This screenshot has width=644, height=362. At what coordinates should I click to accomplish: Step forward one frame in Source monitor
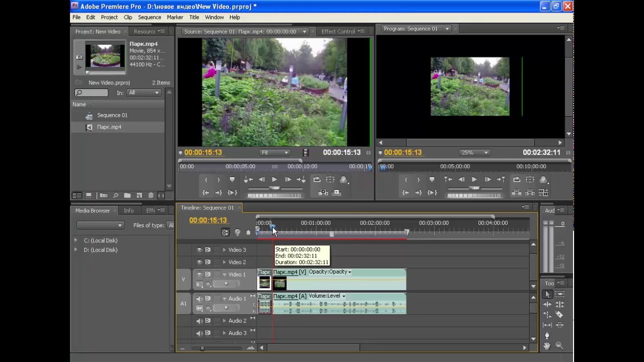coord(288,179)
